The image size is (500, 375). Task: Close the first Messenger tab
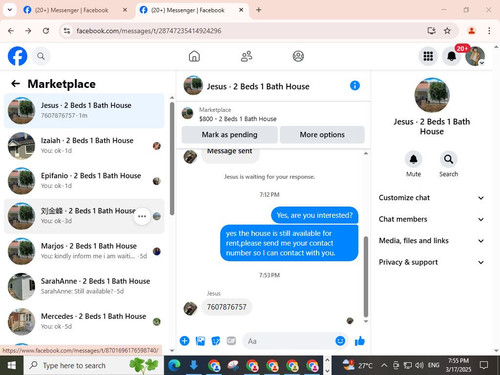125,10
